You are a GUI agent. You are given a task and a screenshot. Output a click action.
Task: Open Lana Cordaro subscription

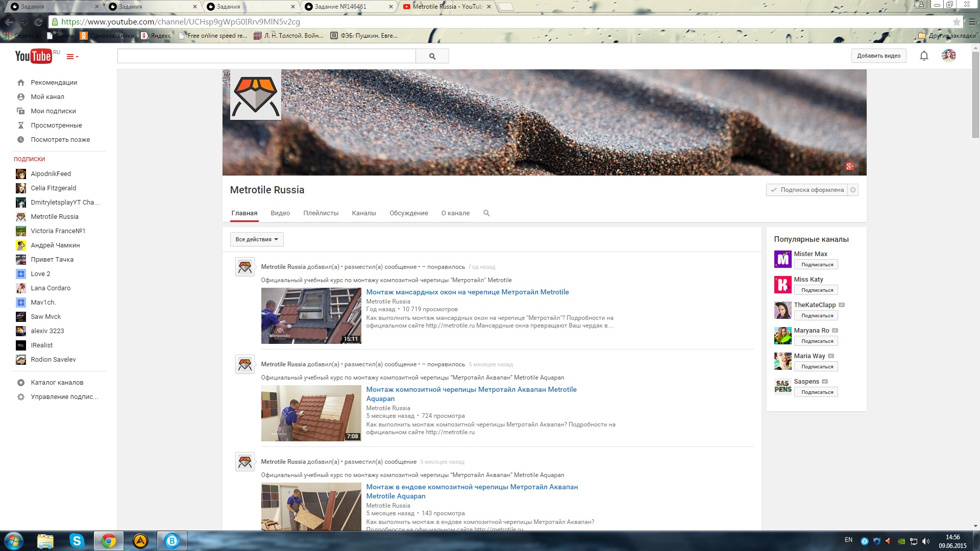click(51, 288)
